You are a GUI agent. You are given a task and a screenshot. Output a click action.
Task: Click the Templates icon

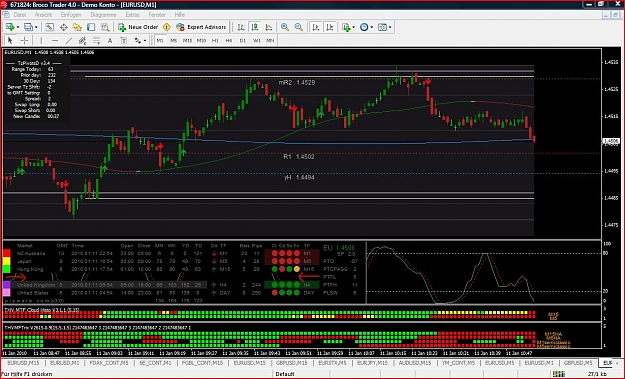(382, 27)
